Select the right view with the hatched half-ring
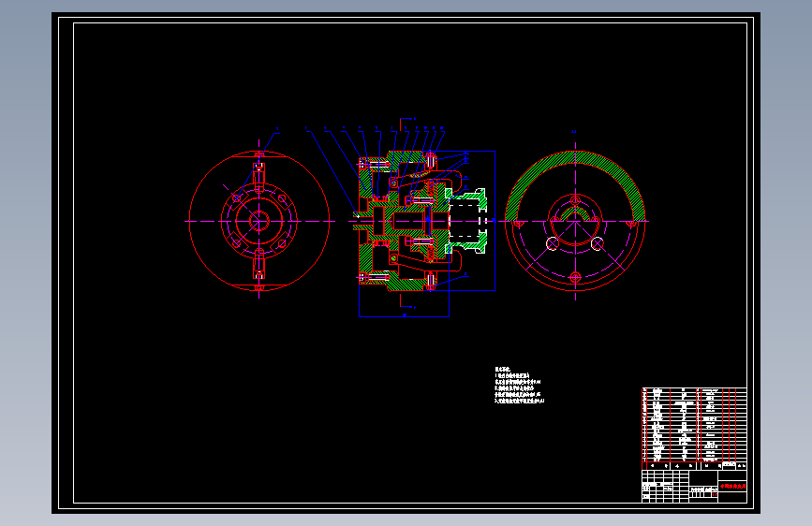 pos(575,221)
